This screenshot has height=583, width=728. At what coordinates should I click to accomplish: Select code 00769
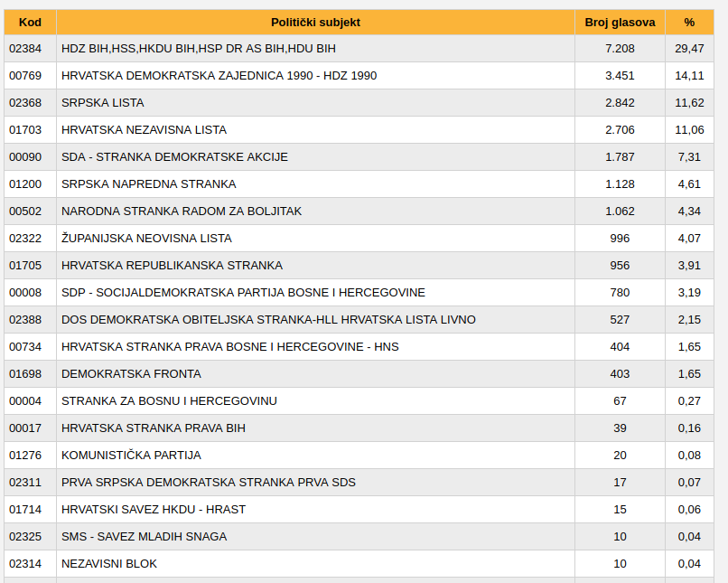point(25,76)
